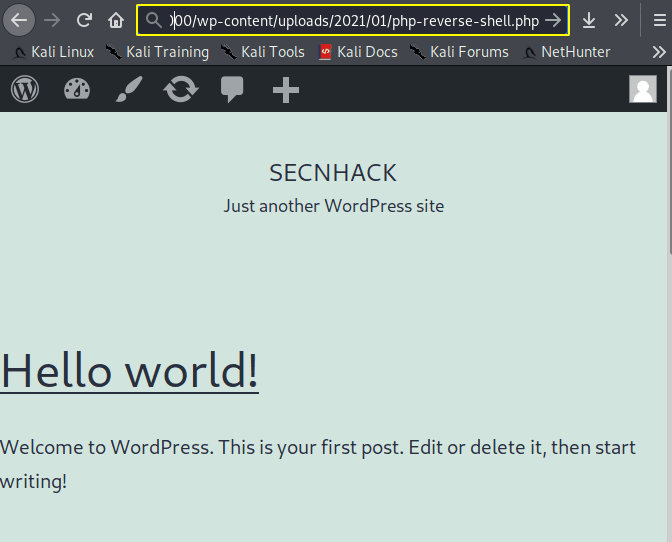Open the Kali Forums bookmark
672x542 pixels.
[459, 52]
